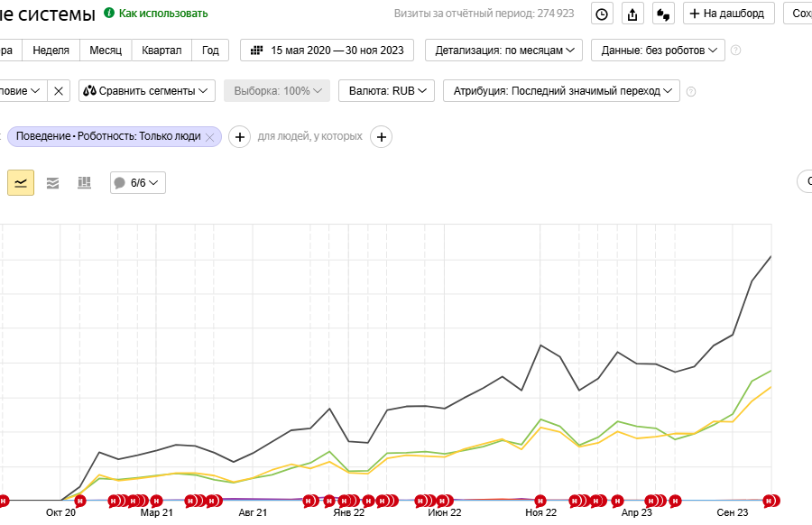Click the 'Июн 22' axis label

coord(444,512)
